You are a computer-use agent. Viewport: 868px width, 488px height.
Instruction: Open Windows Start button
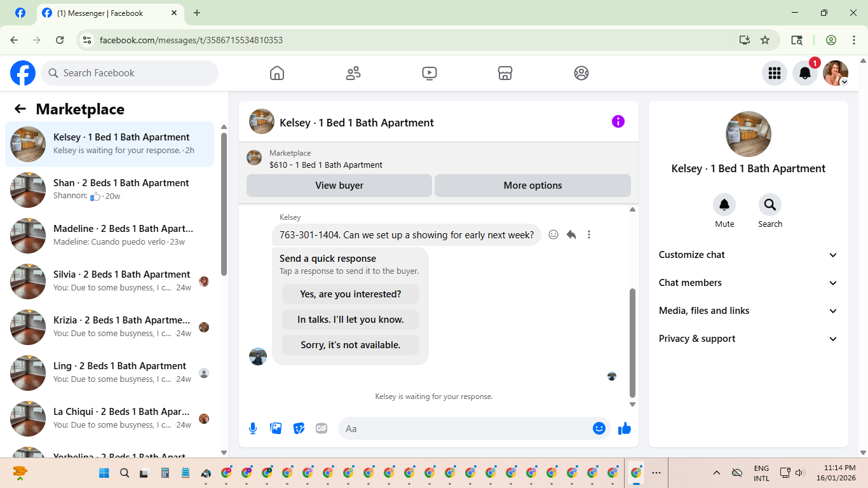point(104,473)
